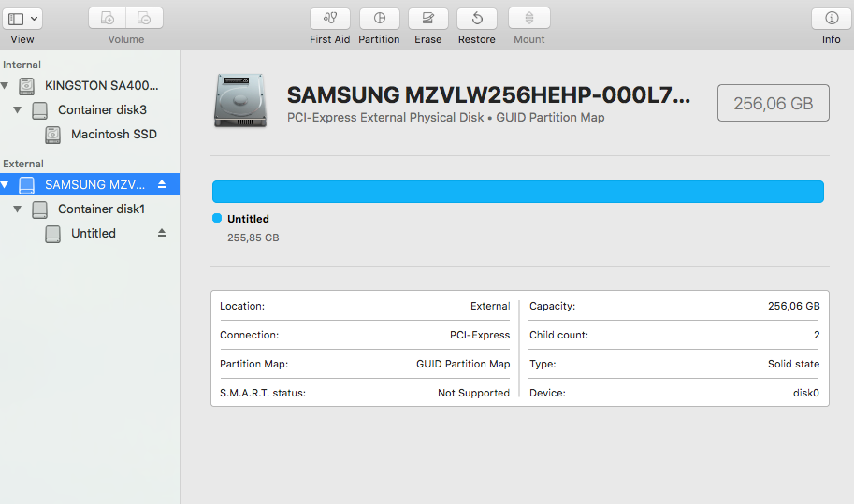
Task: Click the Internal section header
Action: click(x=22, y=65)
